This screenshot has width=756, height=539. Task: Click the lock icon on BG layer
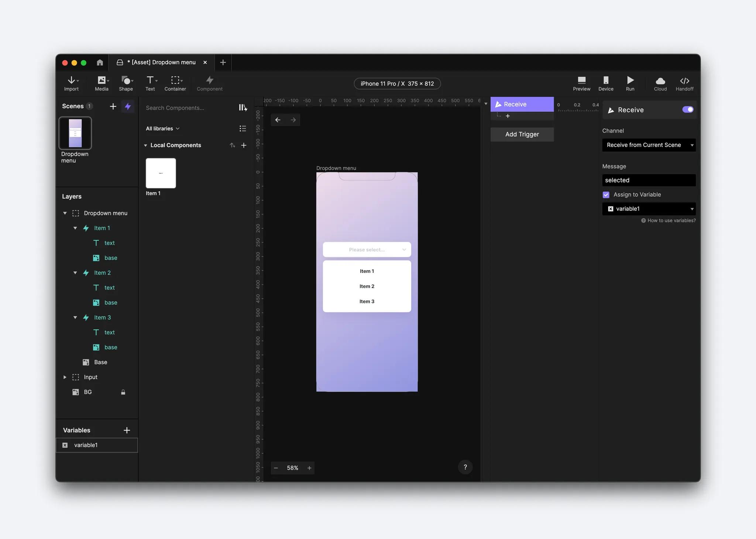click(x=123, y=392)
